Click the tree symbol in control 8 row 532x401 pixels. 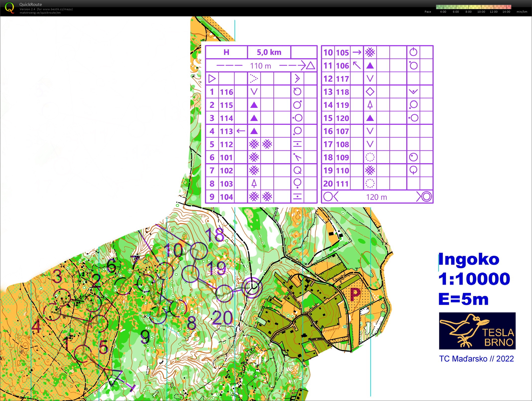[x=254, y=183]
